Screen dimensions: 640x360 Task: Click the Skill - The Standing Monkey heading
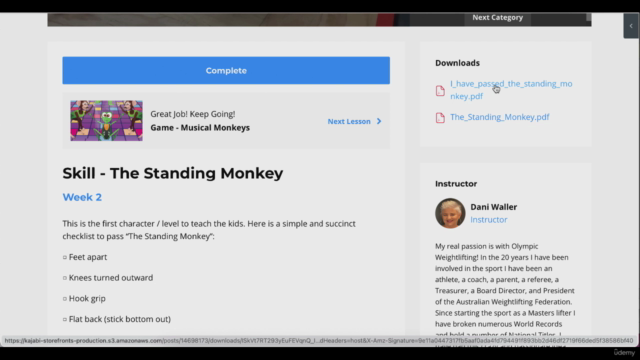point(173,173)
